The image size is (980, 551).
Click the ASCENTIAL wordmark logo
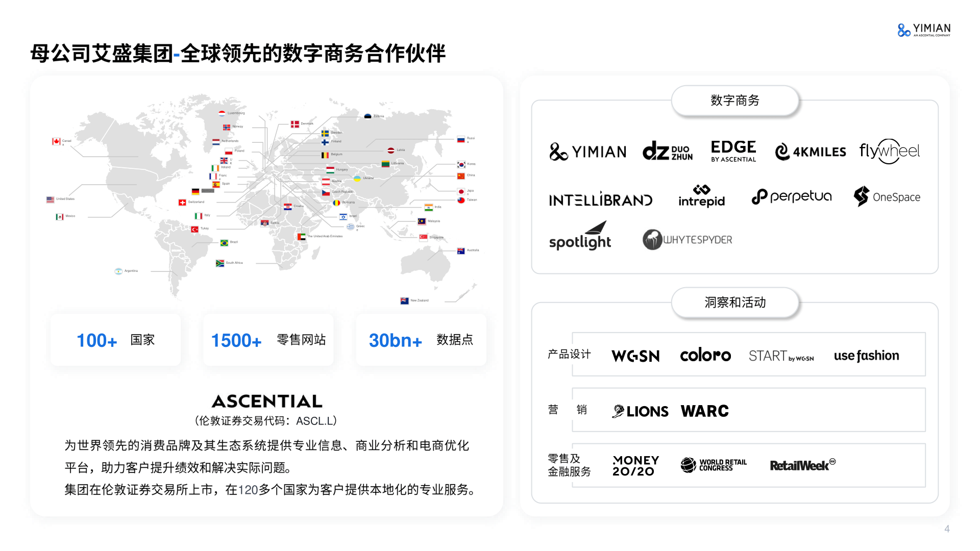(x=267, y=402)
